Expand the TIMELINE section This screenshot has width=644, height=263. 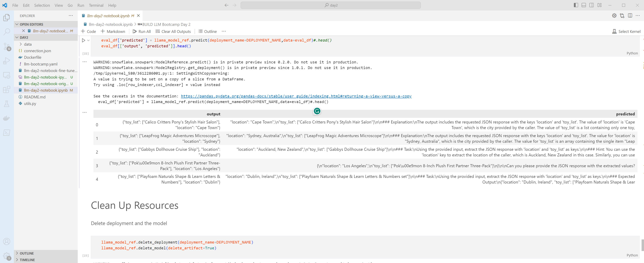pos(46,260)
